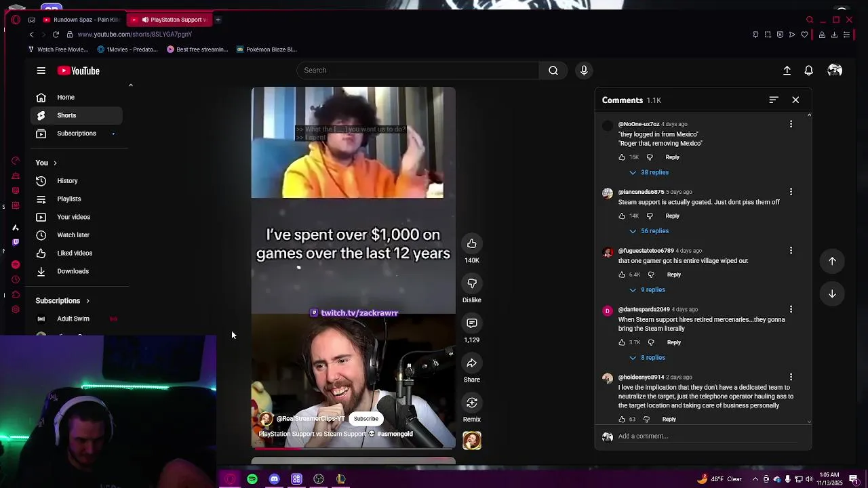Expand 9 replies
This screenshot has width=868, height=488.
[x=647, y=290]
